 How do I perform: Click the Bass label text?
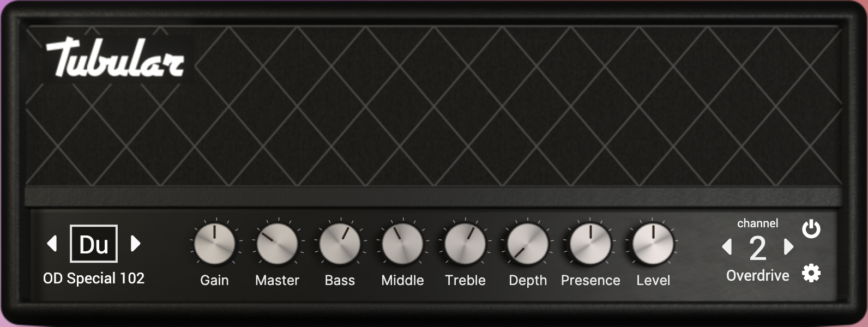click(340, 280)
